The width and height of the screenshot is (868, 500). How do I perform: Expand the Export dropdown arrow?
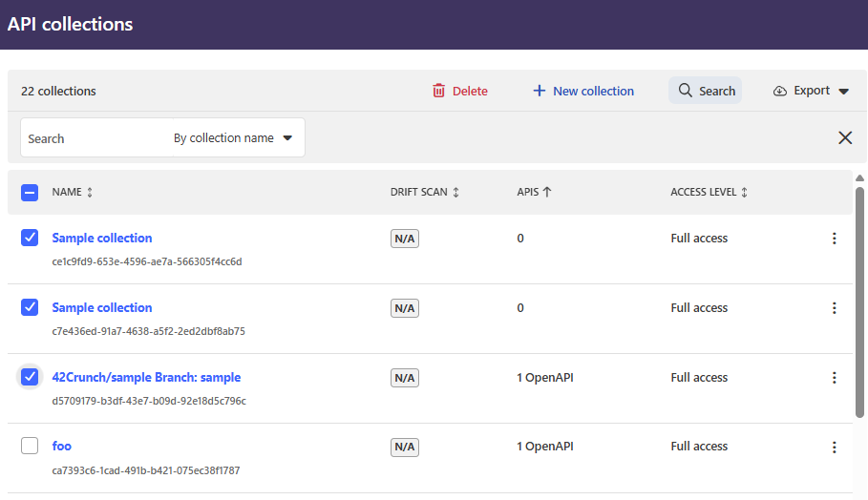843,92
